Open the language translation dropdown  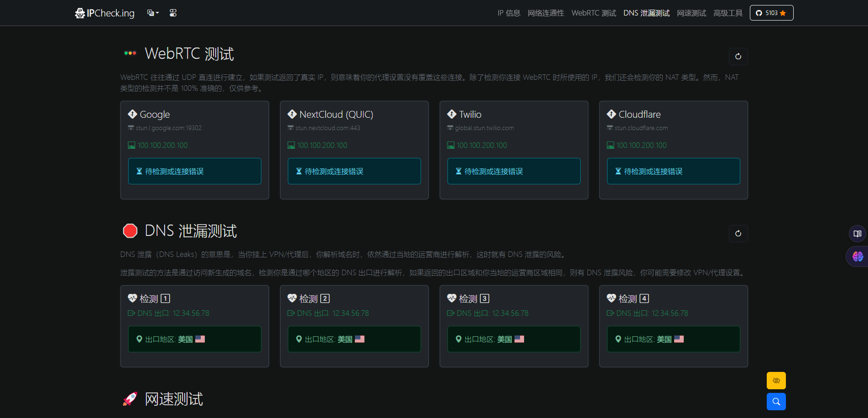153,13
